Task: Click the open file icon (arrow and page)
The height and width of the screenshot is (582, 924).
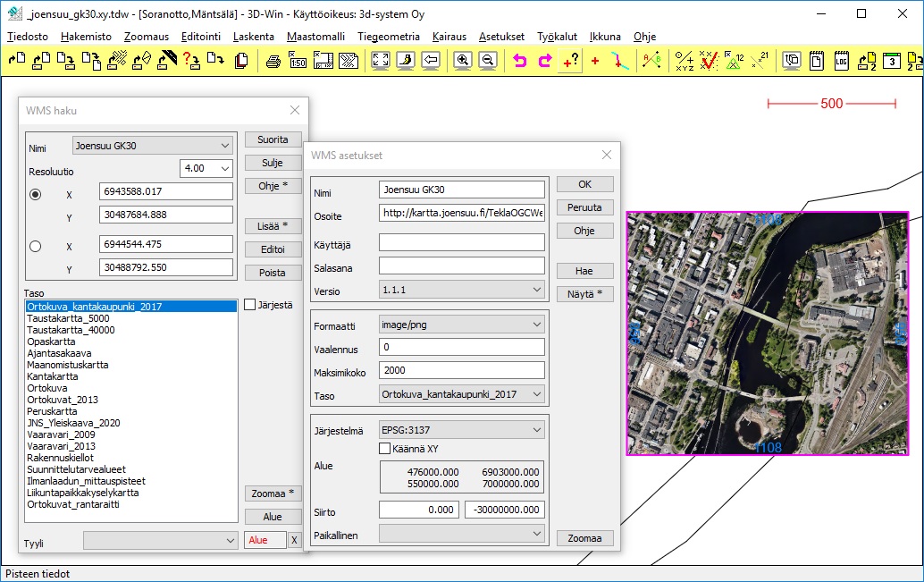Action: 17,60
